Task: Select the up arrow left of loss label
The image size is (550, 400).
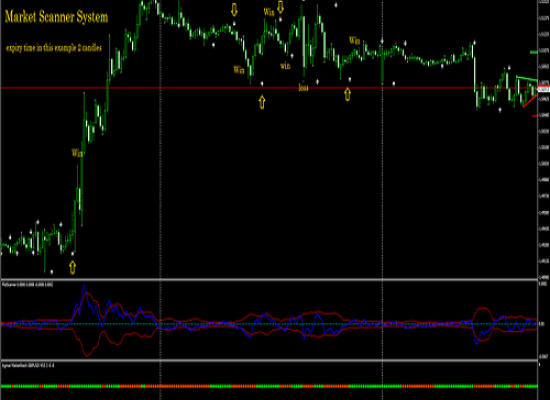Action: coord(262,102)
